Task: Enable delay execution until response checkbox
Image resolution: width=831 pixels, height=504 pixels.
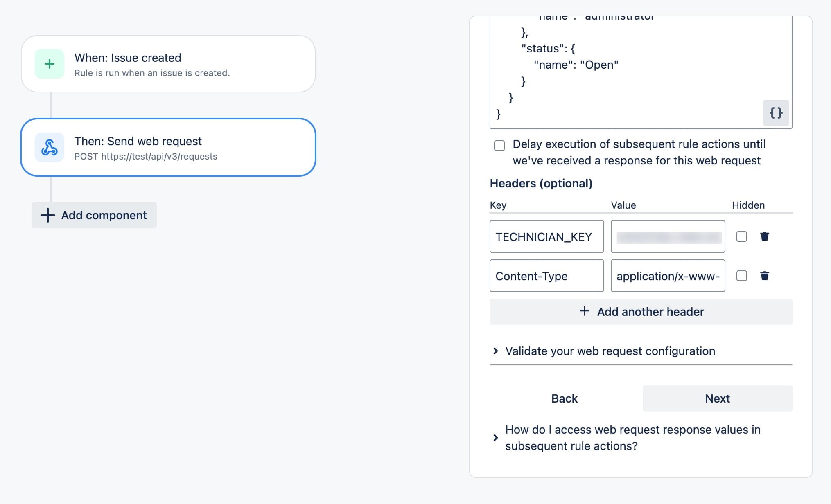Action: tap(499, 146)
